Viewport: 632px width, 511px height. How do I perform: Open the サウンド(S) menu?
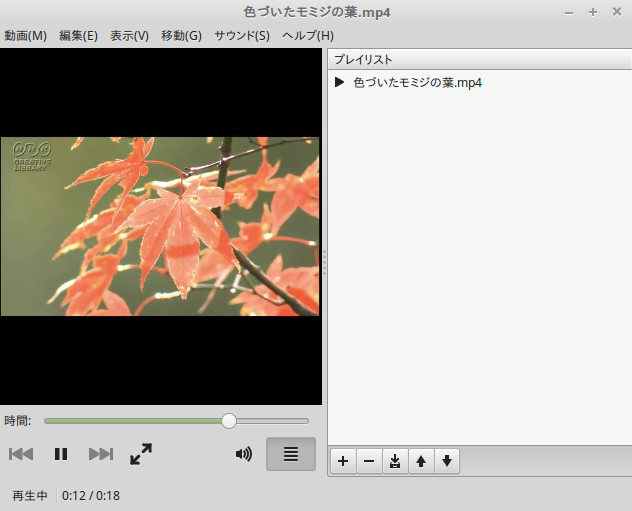(242, 36)
